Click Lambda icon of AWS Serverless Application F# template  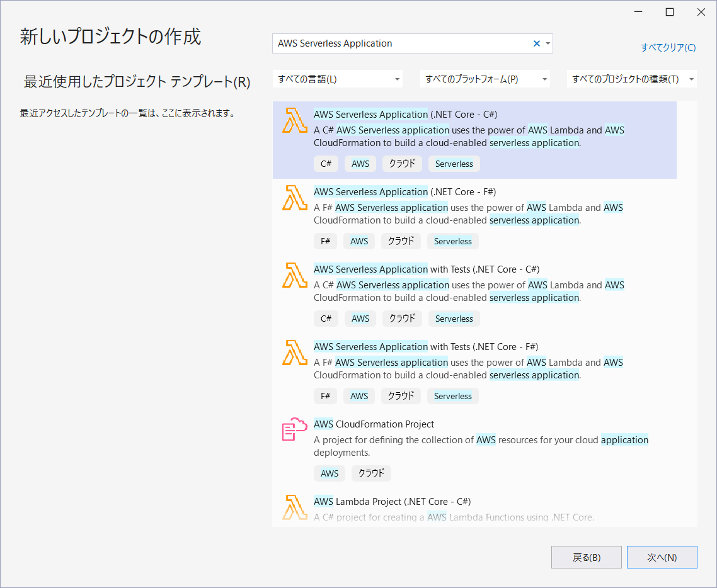(x=294, y=198)
